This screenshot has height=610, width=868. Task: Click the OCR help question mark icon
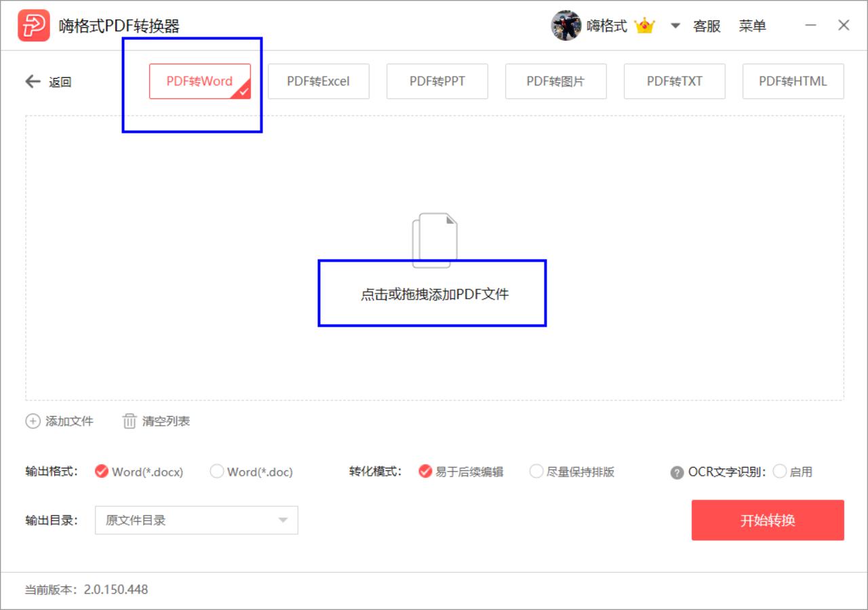[x=677, y=472]
